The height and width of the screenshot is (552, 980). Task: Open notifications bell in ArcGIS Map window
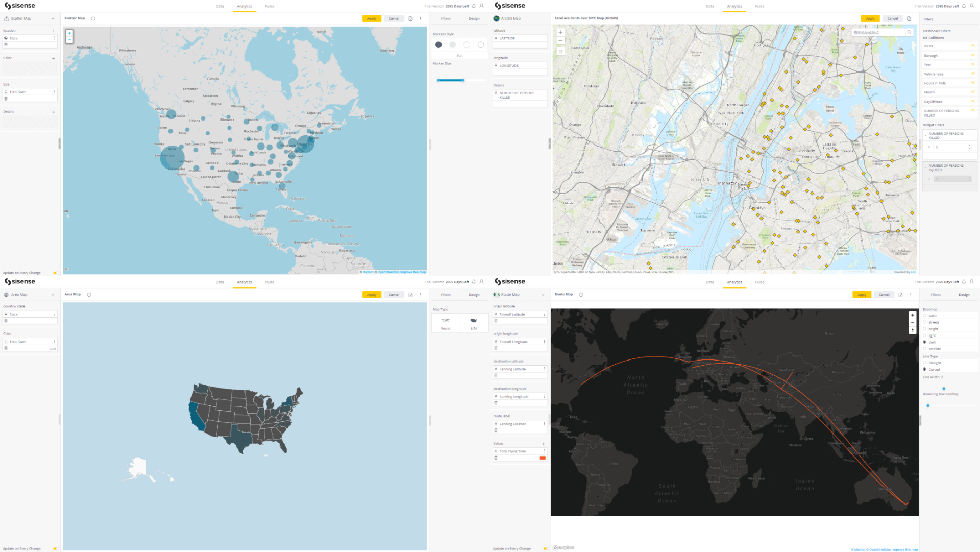(x=964, y=6)
